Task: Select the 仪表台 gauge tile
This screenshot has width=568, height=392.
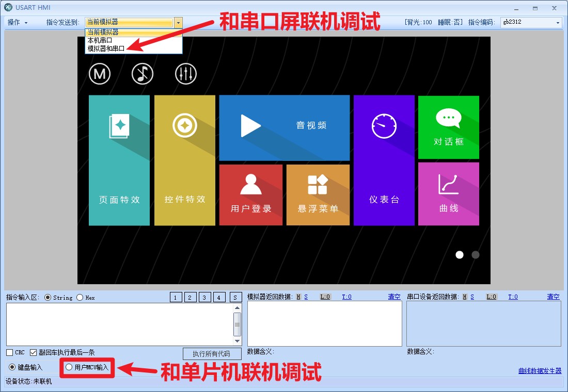Action: coord(384,160)
